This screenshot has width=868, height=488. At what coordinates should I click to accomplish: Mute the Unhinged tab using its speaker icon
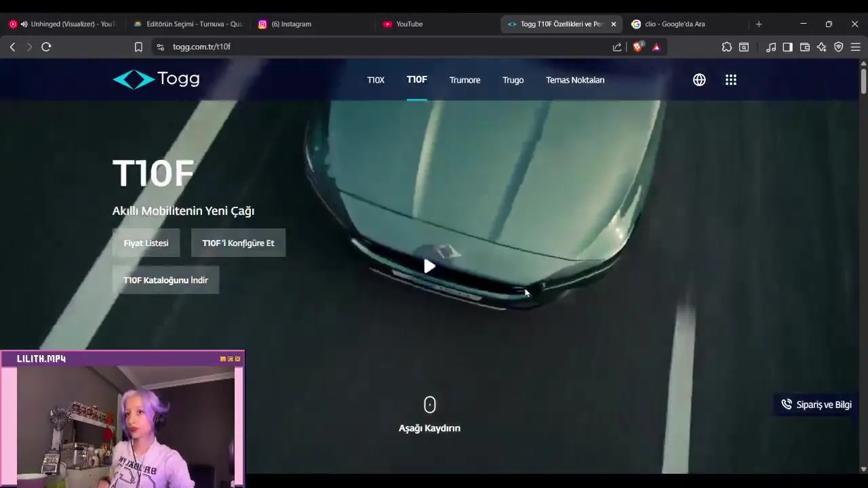[x=24, y=24]
